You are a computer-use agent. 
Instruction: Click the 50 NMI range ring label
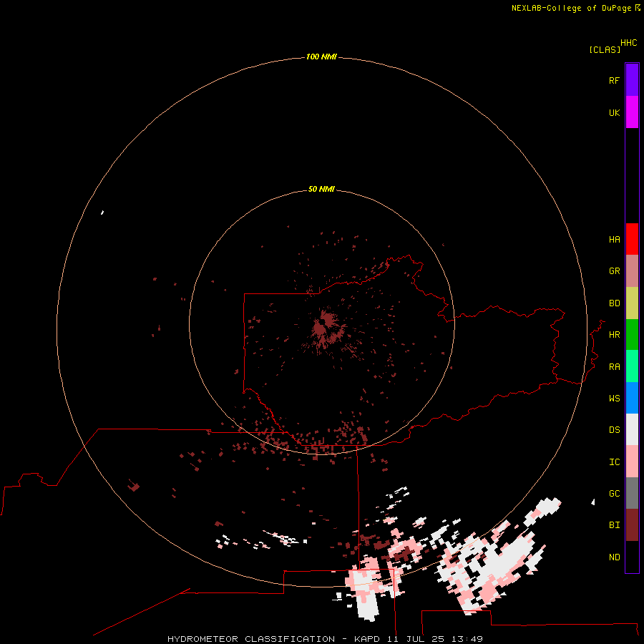pos(321,189)
